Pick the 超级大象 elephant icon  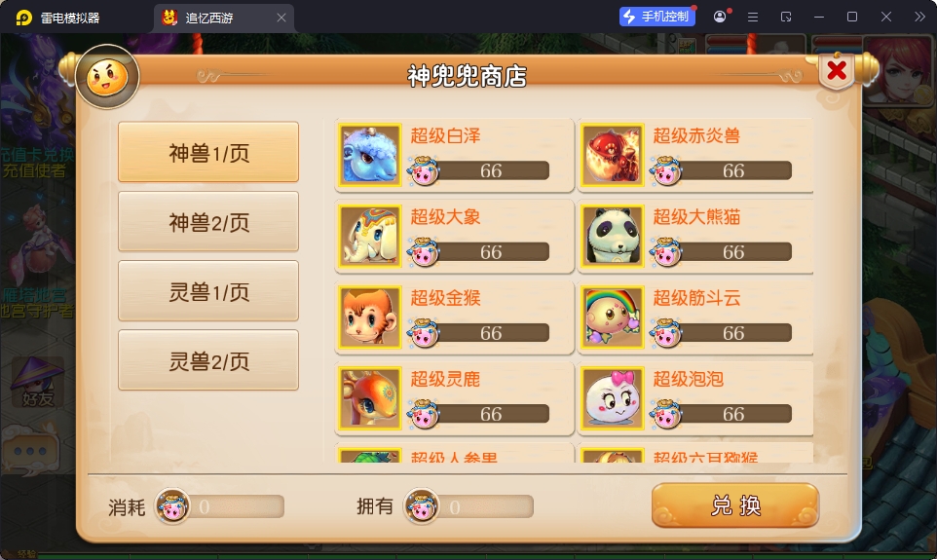pyautogui.click(x=370, y=236)
